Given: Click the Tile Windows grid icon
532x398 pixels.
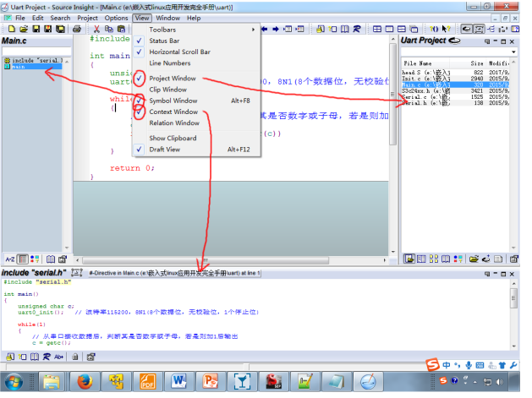Looking at the screenshot, I should [x=377, y=30].
